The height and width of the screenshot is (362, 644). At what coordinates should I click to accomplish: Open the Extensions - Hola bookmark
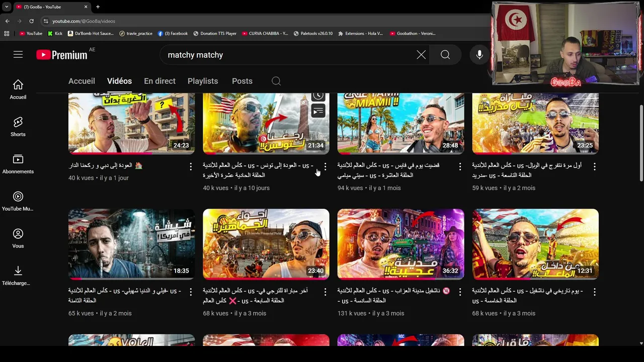point(360,34)
